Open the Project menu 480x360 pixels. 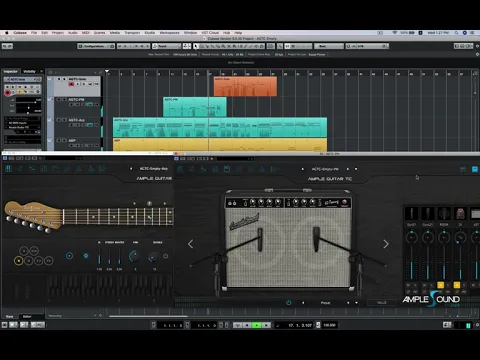coord(58,33)
